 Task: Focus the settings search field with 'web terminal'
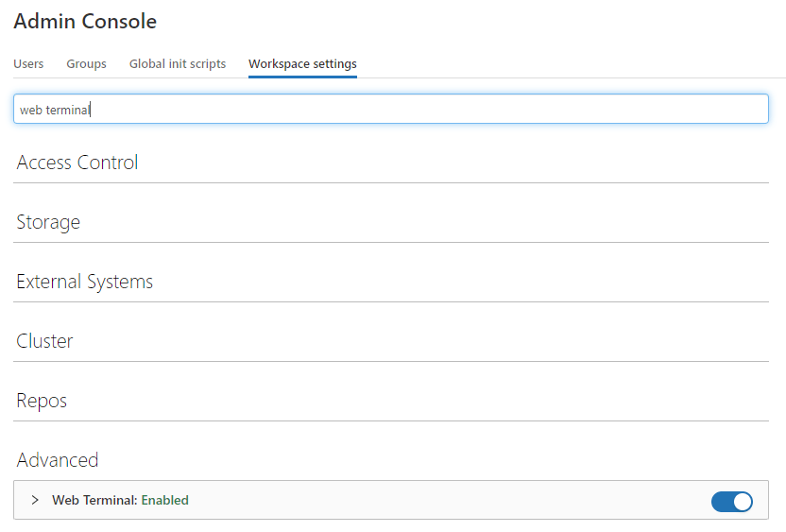[x=391, y=109]
